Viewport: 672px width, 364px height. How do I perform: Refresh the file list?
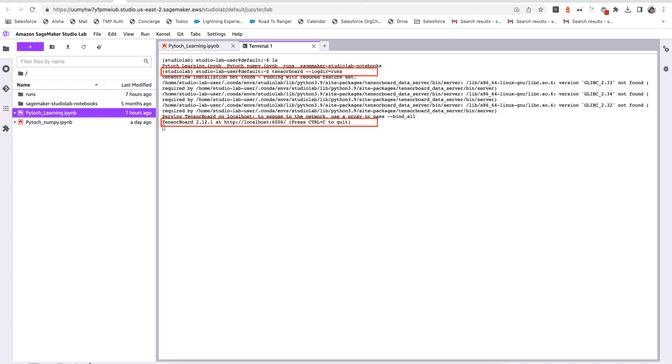(84, 47)
